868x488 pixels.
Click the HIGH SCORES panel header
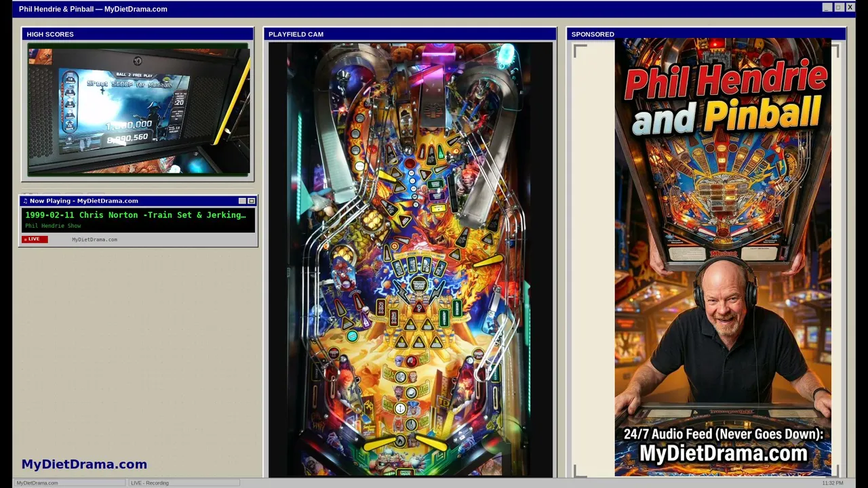[138, 34]
